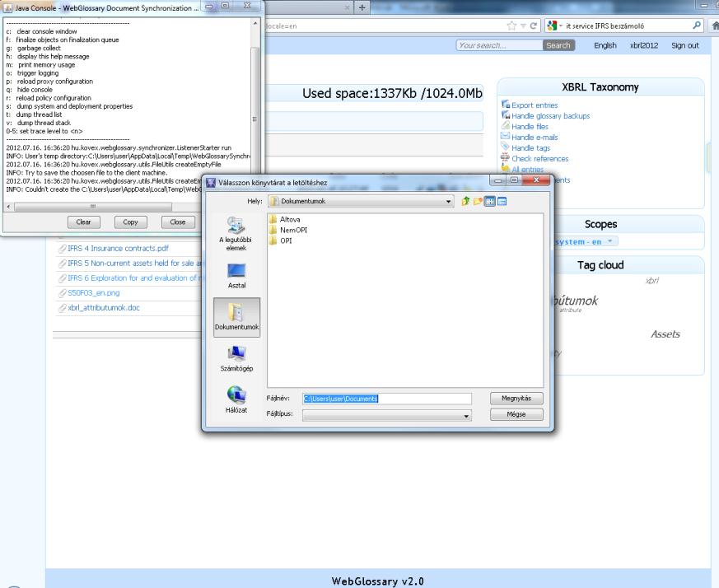Viewport: 719px width, 588px height.
Task: Open the xbrl2012 user link
Action: click(x=644, y=45)
